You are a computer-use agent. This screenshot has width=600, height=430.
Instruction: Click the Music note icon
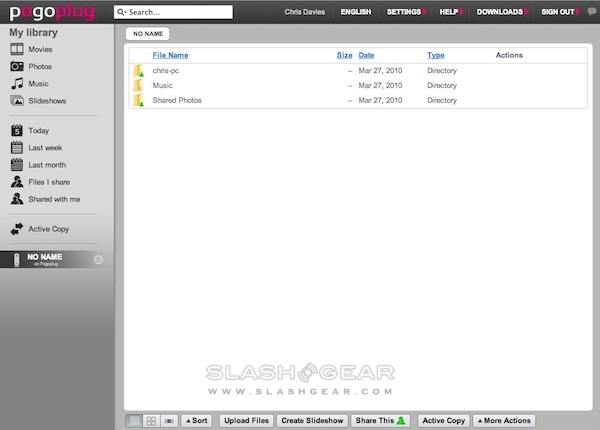pos(17,84)
